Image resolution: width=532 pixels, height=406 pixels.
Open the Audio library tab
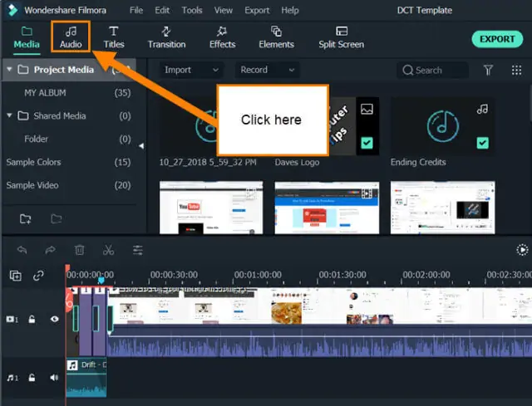click(71, 37)
